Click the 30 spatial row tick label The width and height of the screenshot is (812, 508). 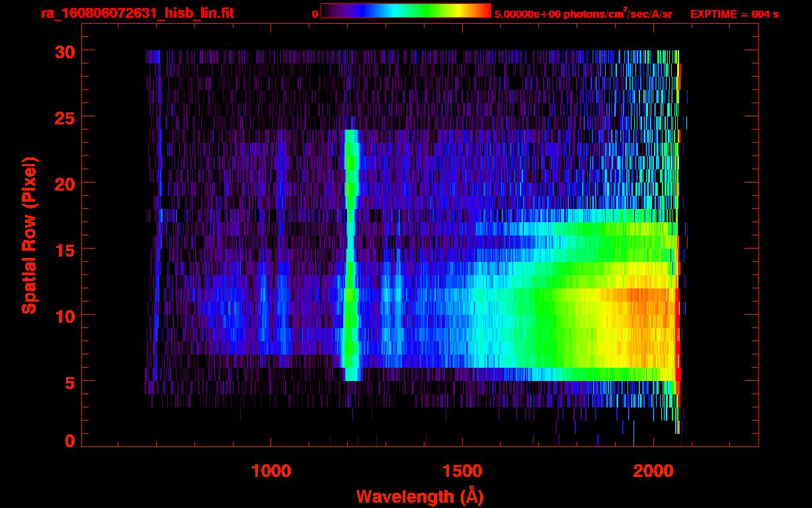point(65,51)
